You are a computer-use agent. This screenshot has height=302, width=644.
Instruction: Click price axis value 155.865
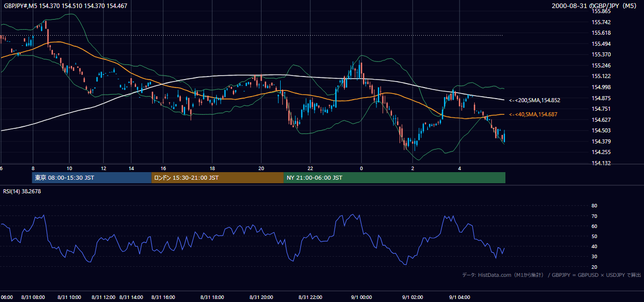tap(601, 11)
